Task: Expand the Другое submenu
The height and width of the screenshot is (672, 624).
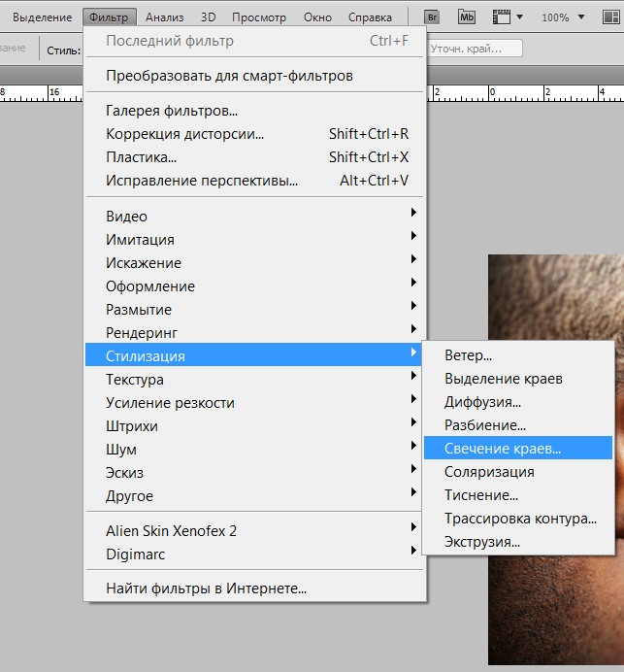Action: (x=253, y=496)
